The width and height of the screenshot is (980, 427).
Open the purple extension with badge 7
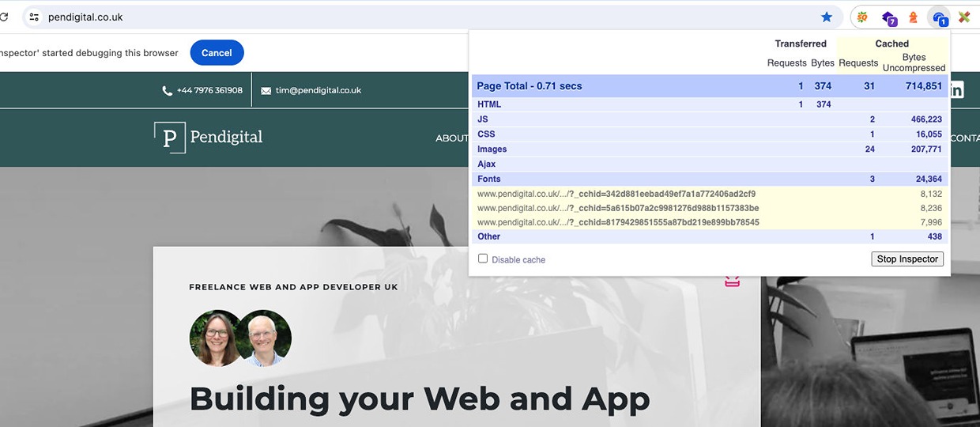click(888, 17)
